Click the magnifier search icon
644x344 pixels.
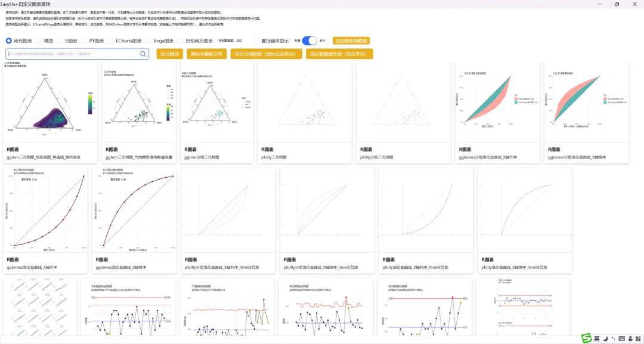click(x=143, y=54)
